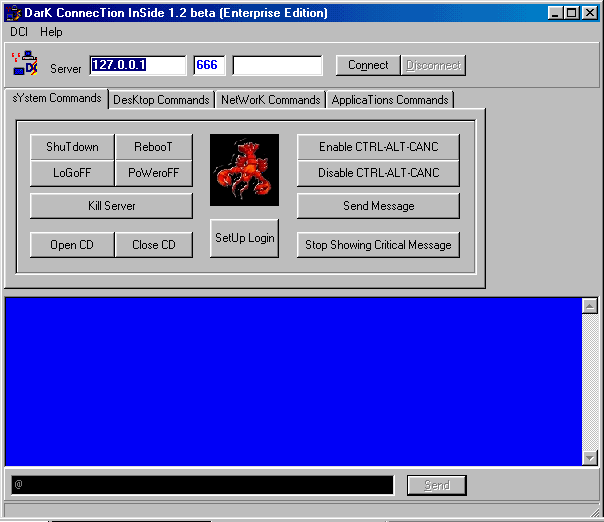The image size is (604, 522).
Task: Click the scroll down arrow in blue console
Action: [x=590, y=457]
